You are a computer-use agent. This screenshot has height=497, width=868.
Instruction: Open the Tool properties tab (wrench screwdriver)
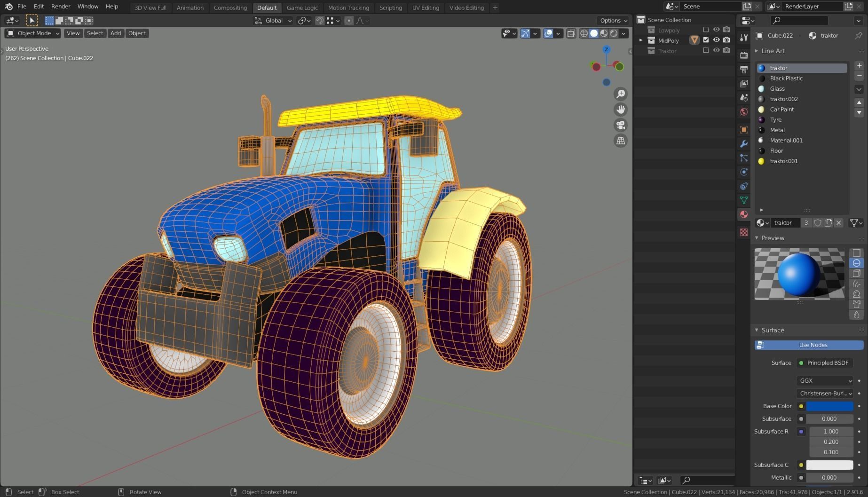(x=744, y=38)
